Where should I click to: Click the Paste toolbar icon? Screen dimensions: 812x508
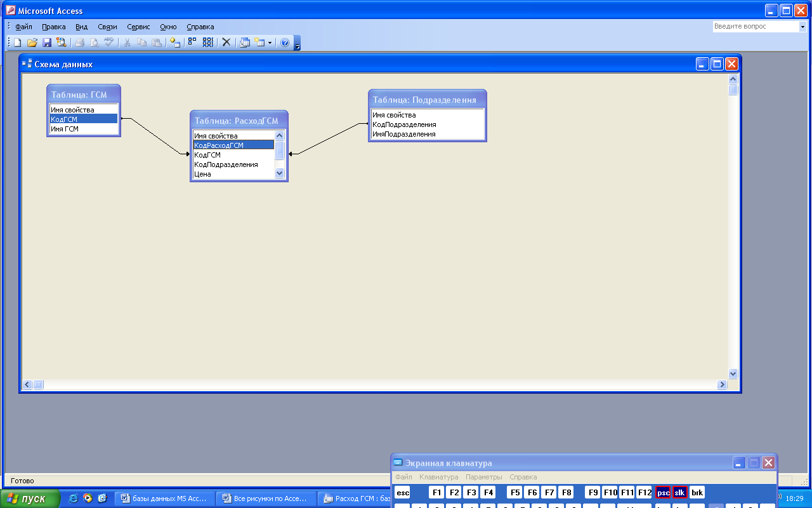pyautogui.click(x=157, y=43)
